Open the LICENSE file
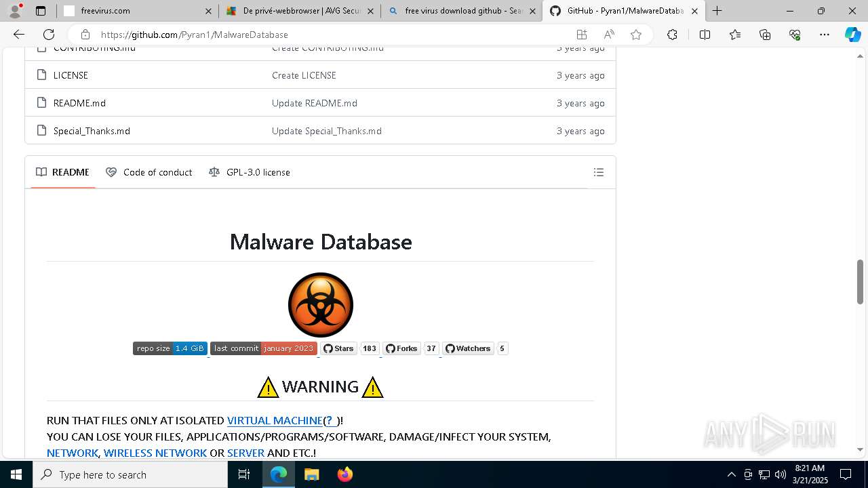 pyautogui.click(x=71, y=75)
